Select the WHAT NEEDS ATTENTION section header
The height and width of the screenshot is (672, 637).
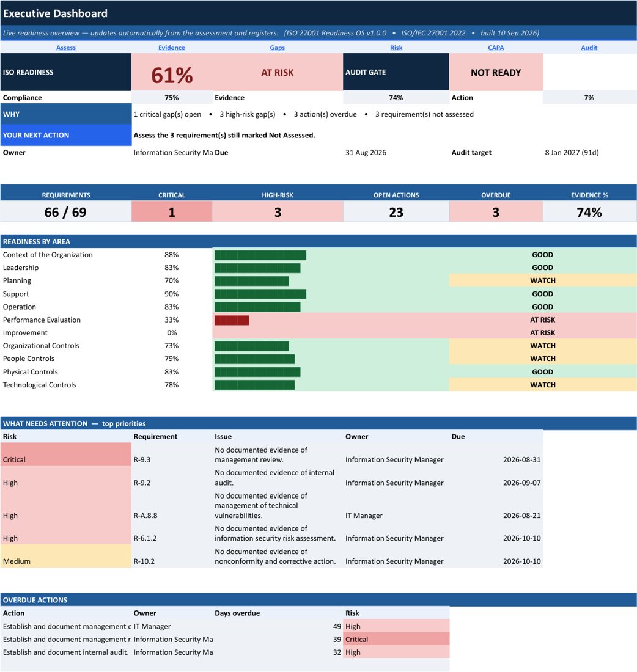[318, 423]
